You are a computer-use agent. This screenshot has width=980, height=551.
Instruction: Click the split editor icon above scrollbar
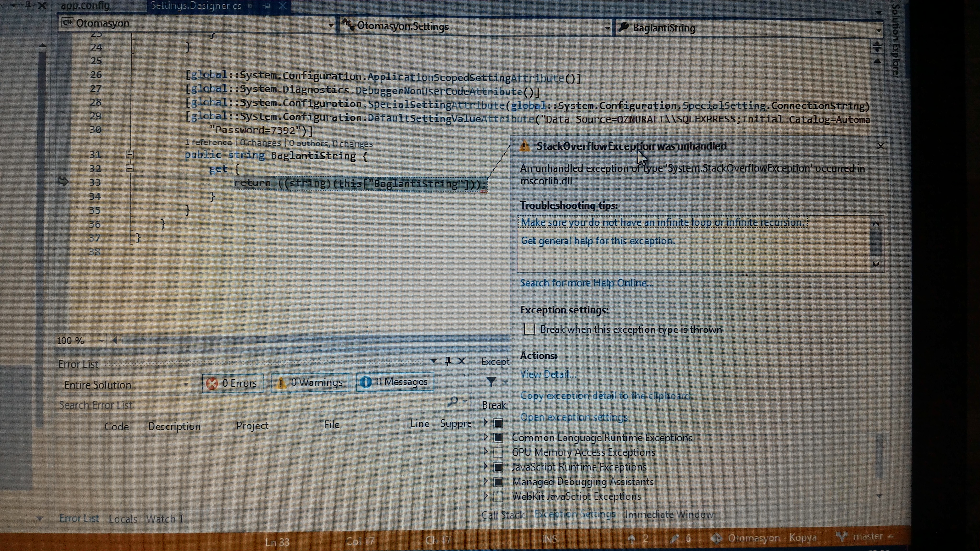point(877,47)
